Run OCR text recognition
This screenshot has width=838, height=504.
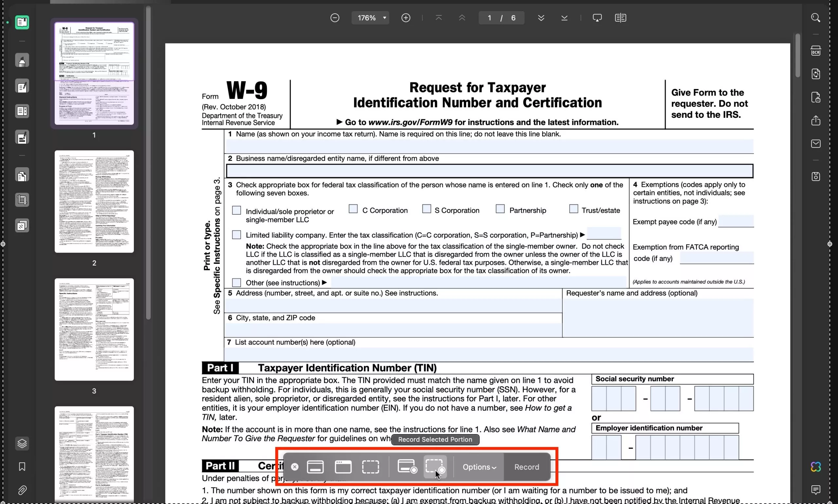(x=816, y=51)
